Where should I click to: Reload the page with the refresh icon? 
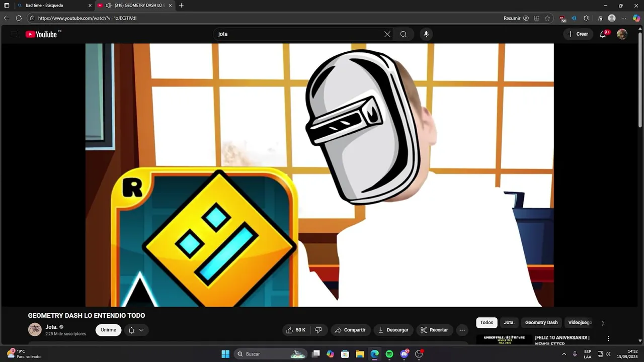click(19, 18)
